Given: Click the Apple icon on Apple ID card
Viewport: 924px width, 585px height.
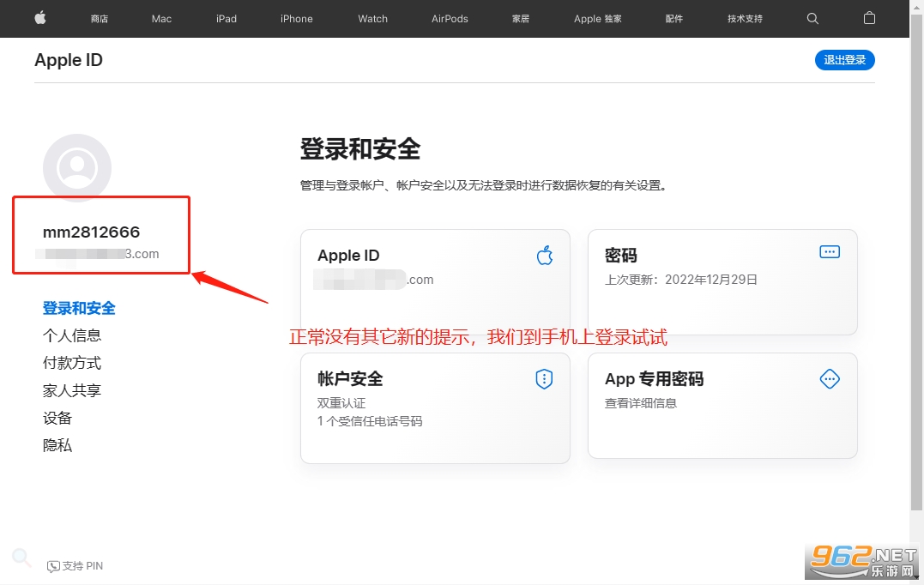Looking at the screenshot, I should pos(545,255).
